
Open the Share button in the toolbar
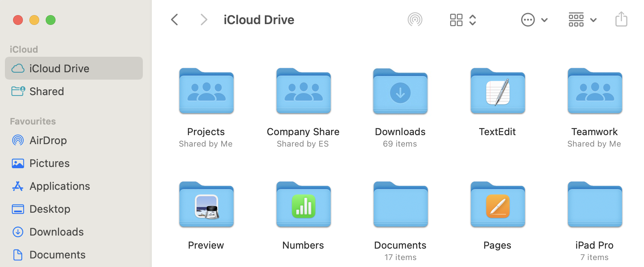click(621, 20)
